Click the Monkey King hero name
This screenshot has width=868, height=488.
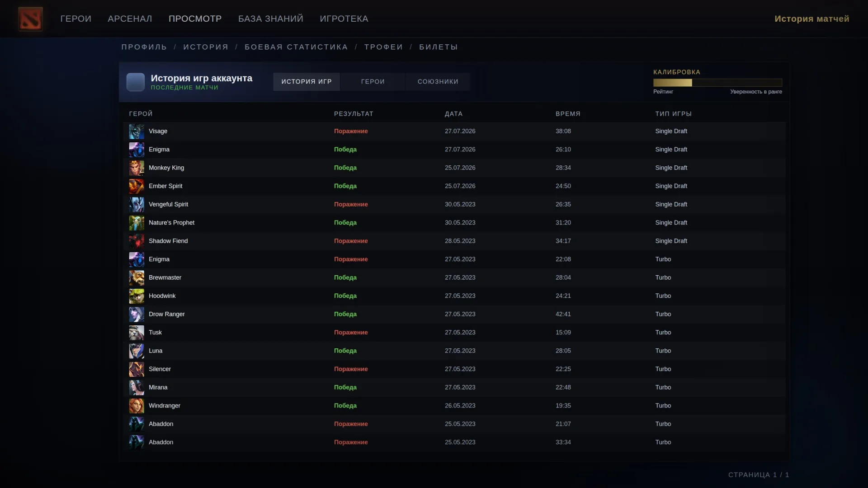tap(166, 168)
